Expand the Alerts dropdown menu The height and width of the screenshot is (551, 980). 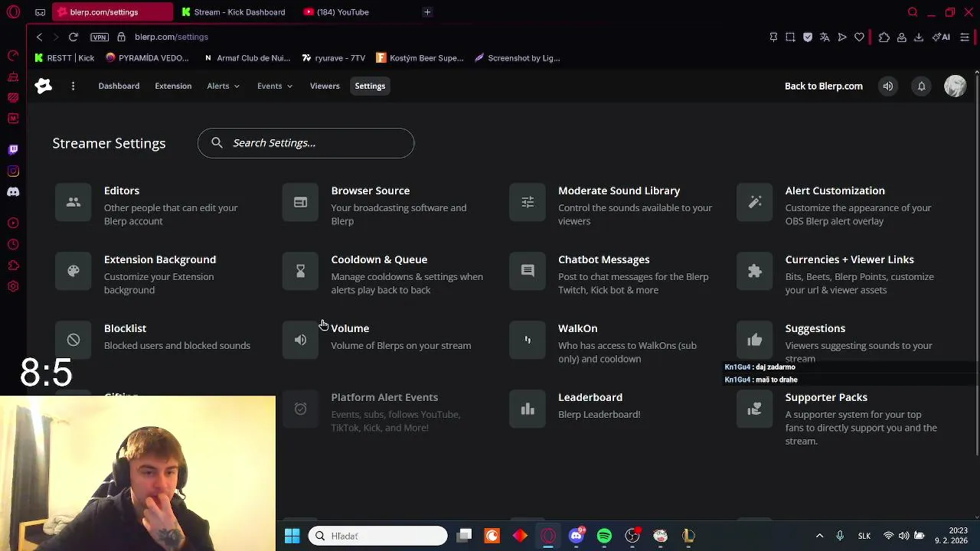point(223,86)
